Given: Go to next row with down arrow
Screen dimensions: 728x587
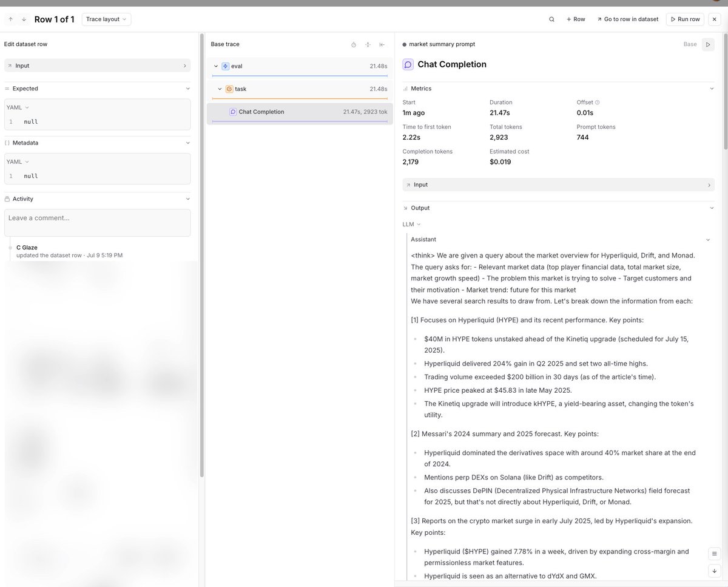Looking at the screenshot, I should 24,19.
